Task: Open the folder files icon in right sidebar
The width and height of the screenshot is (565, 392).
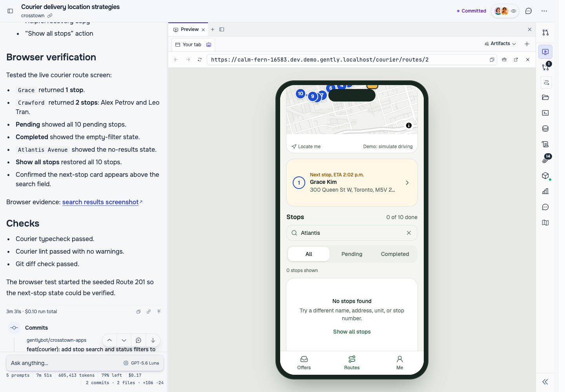Action: pos(545,97)
